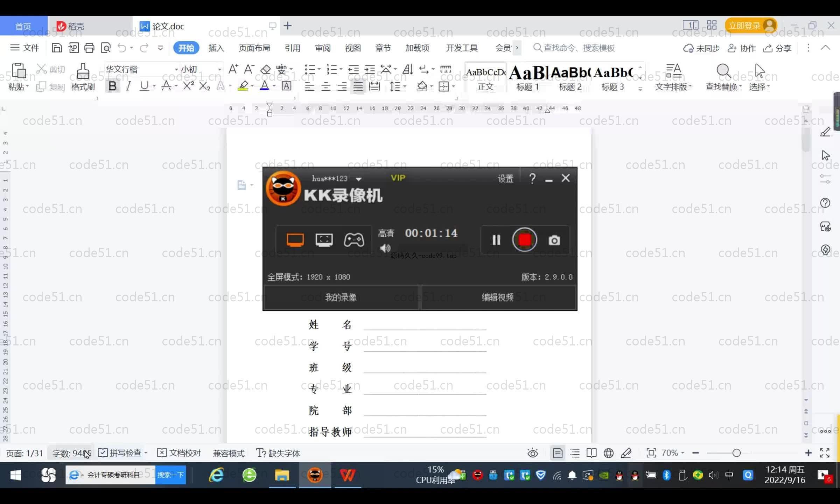Click 文档校对 in status bar

coord(179,453)
